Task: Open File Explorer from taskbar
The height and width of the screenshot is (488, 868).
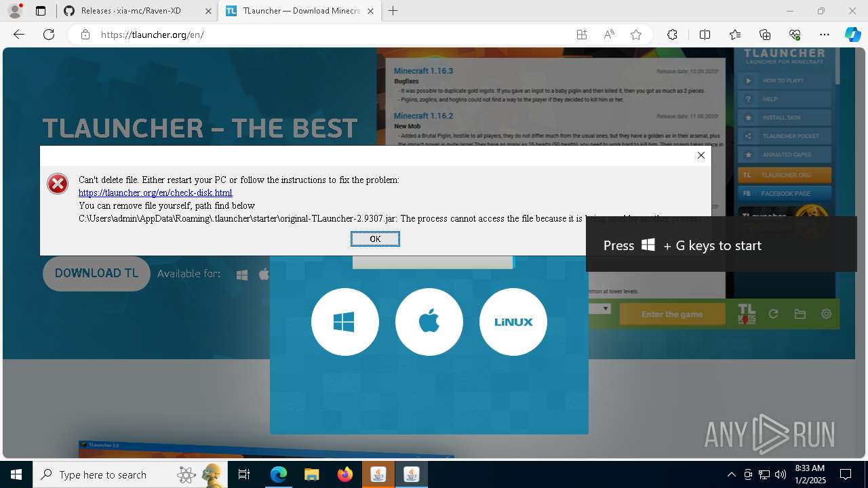Action: point(312,474)
